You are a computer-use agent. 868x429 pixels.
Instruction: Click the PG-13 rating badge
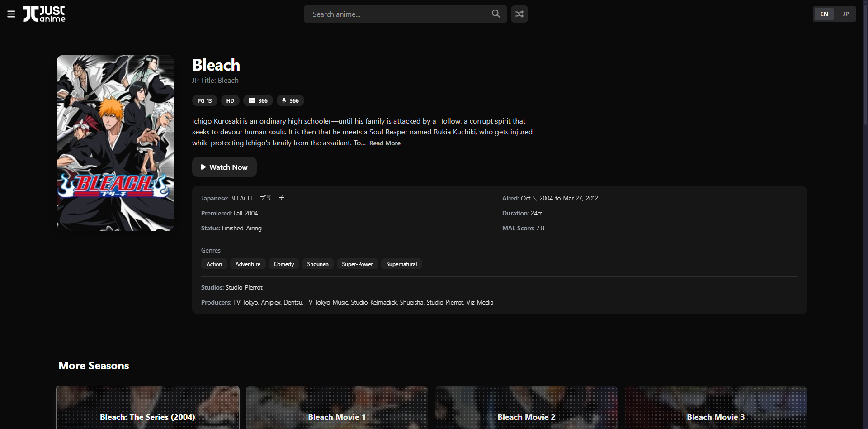(x=204, y=100)
